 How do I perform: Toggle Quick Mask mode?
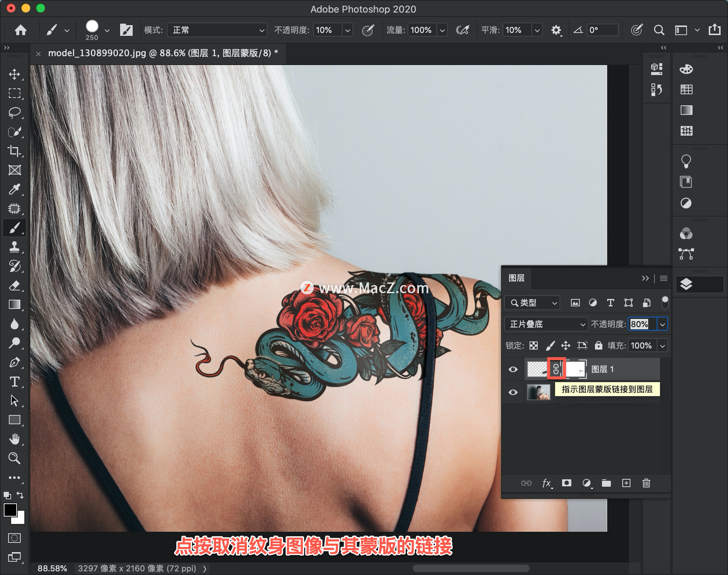(x=14, y=538)
